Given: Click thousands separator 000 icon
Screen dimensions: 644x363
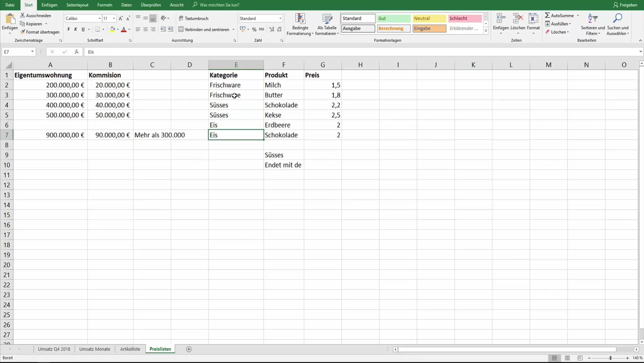Looking at the screenshot, I should pos(262,30).
